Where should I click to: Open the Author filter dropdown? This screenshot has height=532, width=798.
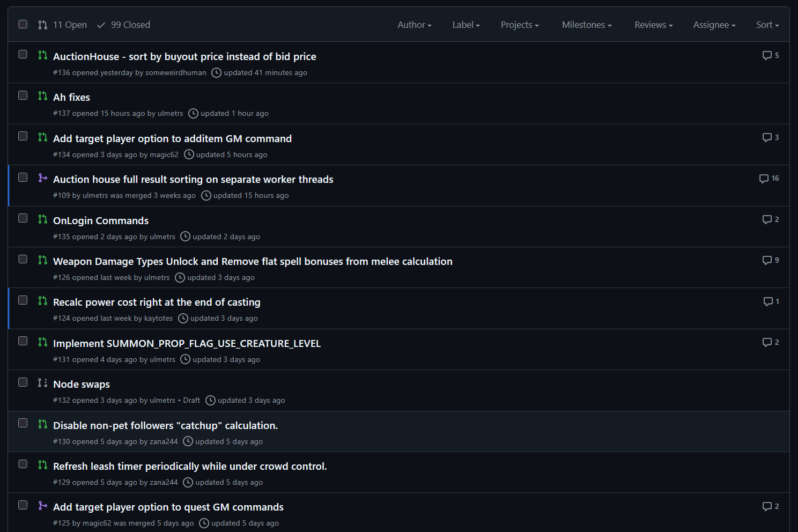[x=414, y=25]
